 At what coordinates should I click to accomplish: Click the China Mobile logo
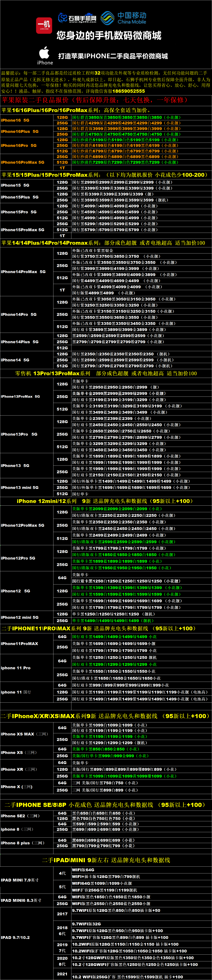coord(124,18)
